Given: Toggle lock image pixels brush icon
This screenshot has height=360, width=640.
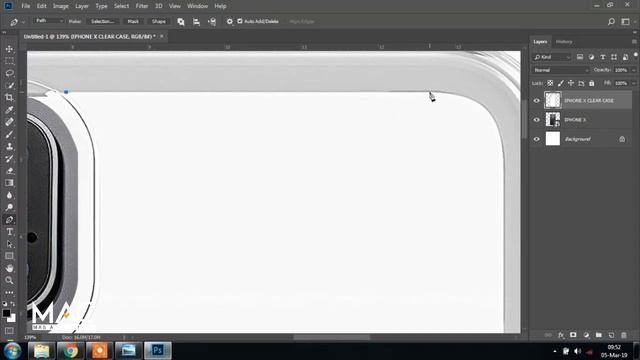Looking at the screenshot, I should (x=561, y=83).
